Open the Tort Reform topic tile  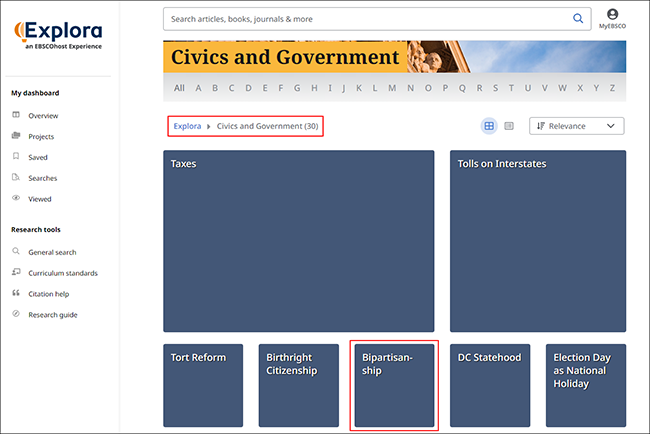click(x=203, y=385)
